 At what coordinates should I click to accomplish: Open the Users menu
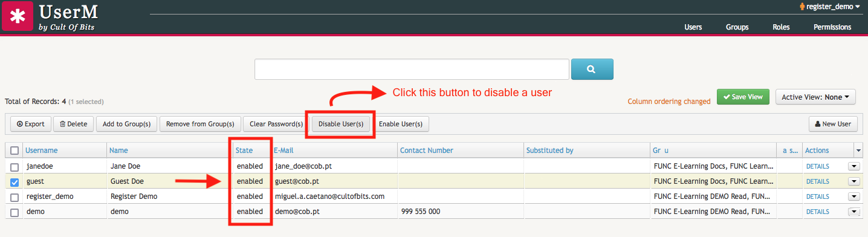[x=693, y=27]
